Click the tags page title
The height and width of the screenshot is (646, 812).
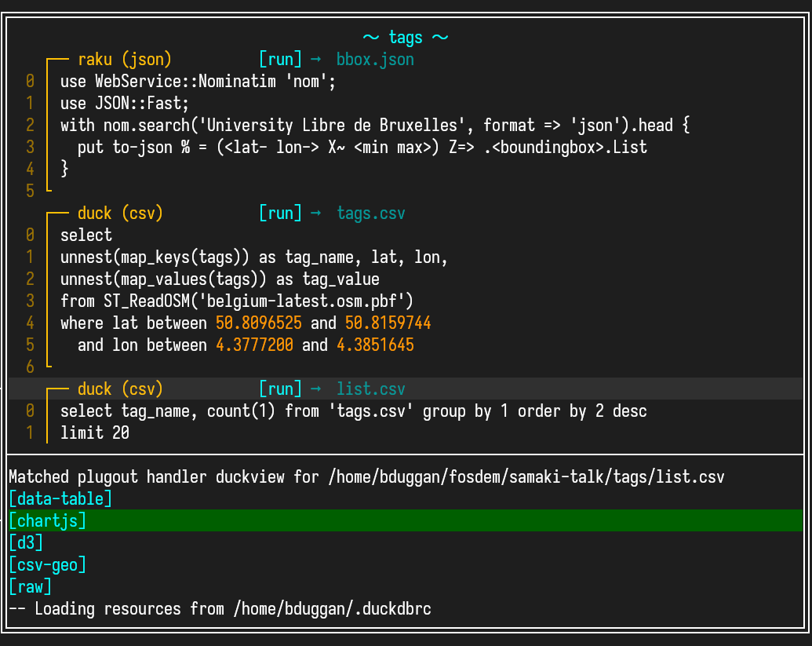tap(406, 38)
